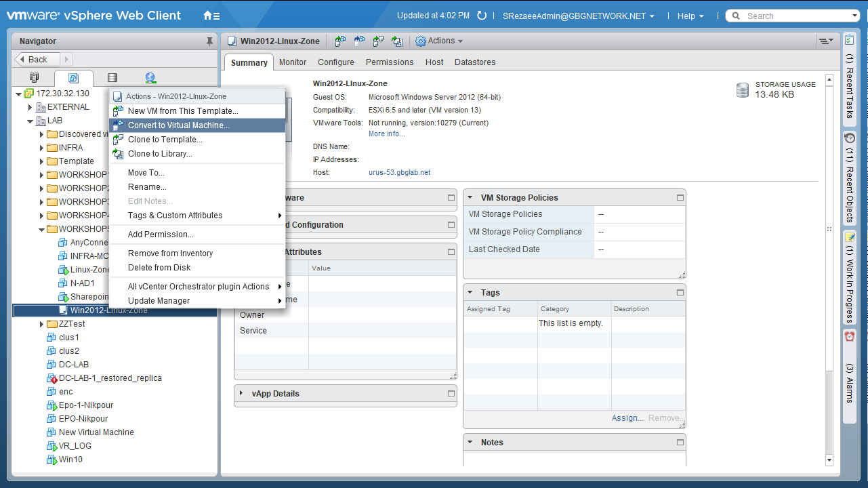
Task: Toggle the Tags panel maximize box
Action: (680, 293)
